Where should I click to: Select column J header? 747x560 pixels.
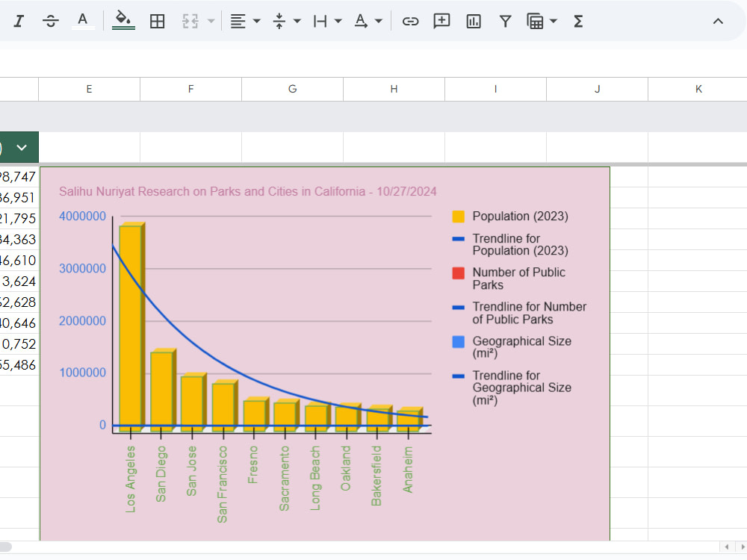(x=597, y=89)
